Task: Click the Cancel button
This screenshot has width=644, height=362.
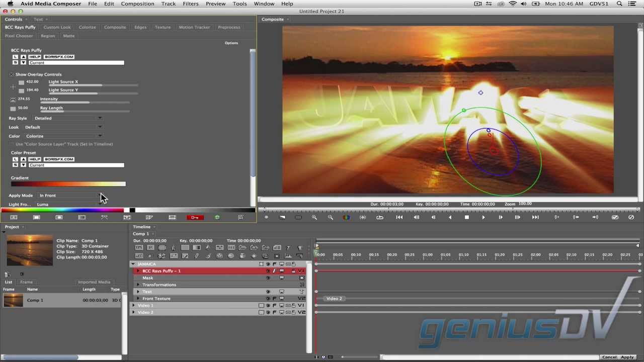Action: [609, 357]
